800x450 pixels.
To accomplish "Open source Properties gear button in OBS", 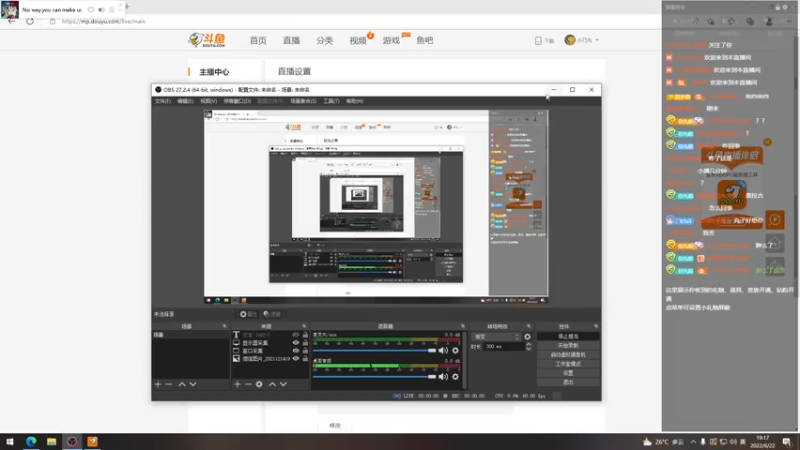I will 248,314.
